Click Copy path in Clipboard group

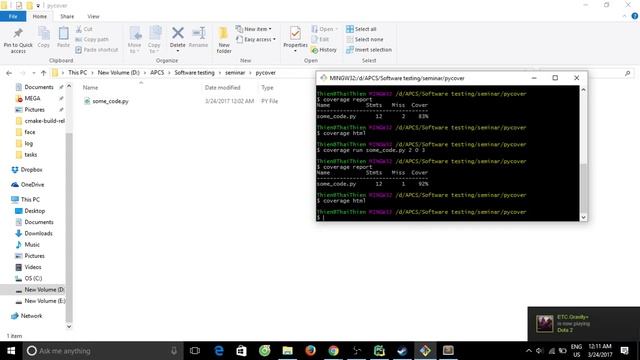tap(92, 40)
